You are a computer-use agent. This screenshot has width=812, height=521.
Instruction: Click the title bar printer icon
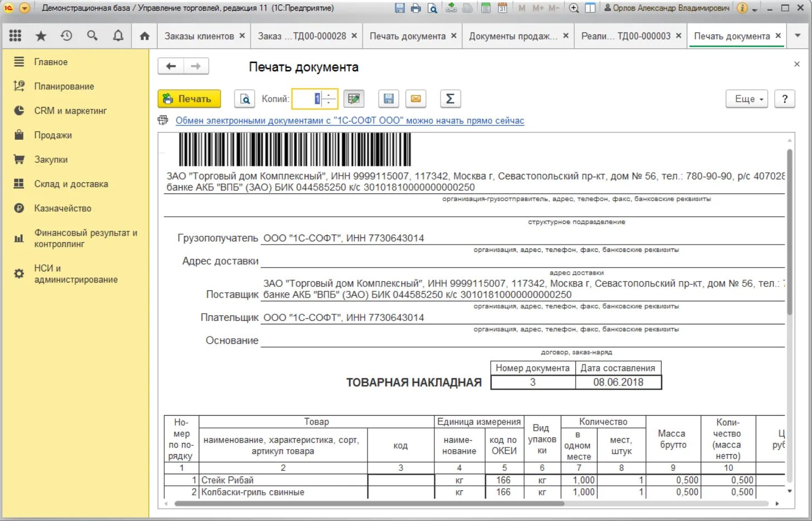[x=415, y=8]
